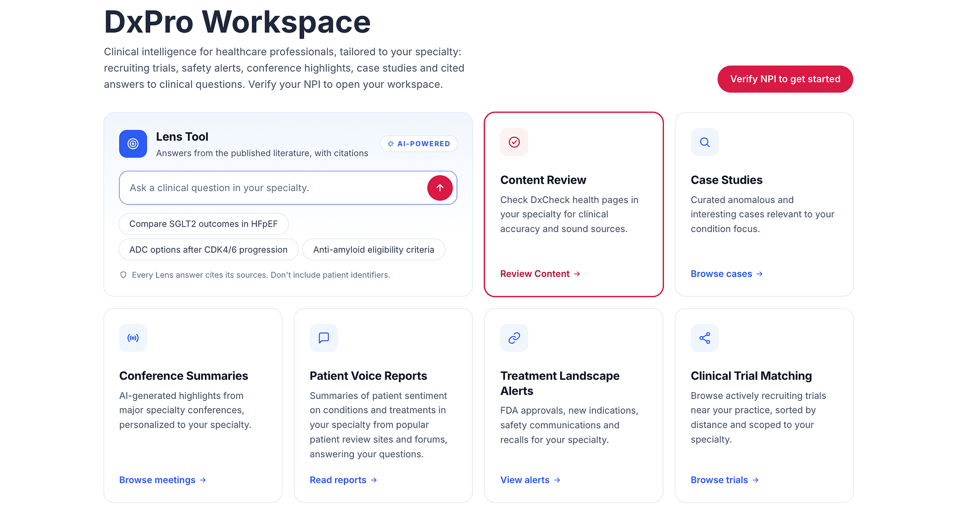Click the DxPro Workspace page title
The height and width of the screenshot is (513, 980).
pyautogui.click(x=237, y=22)
